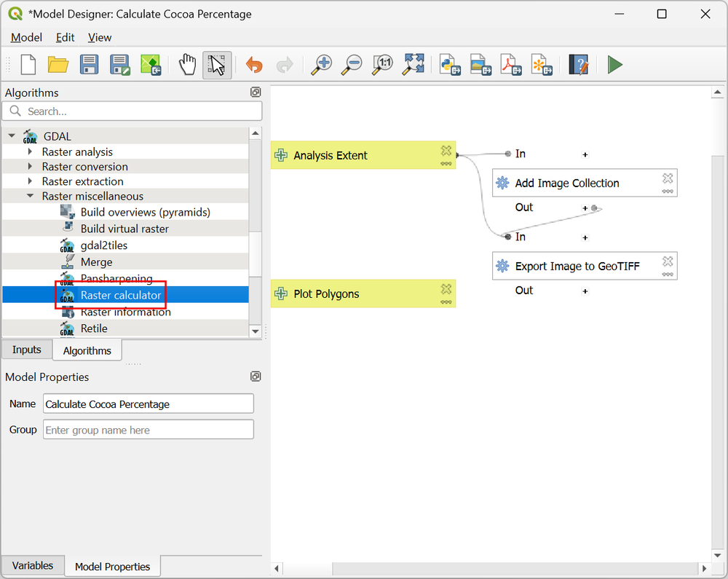Open the View menu
The width and height of the screenshot is (728, 579).
pyautogui.click(x=99, y=37)
